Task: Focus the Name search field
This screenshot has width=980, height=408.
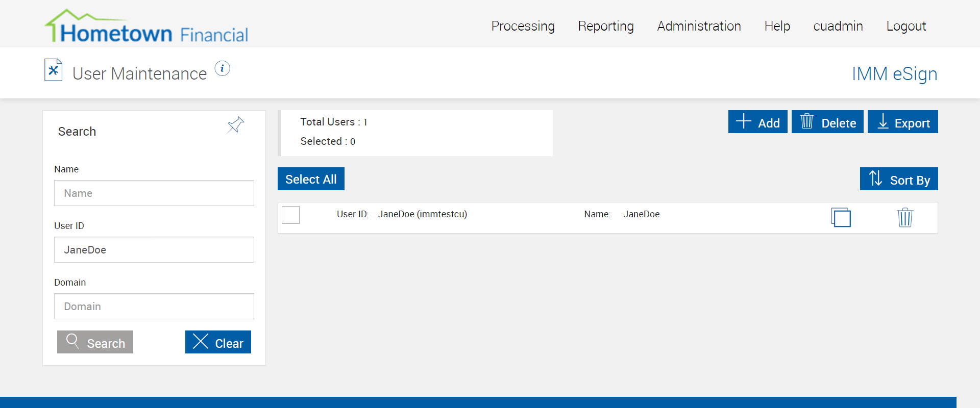Action: 154,193
